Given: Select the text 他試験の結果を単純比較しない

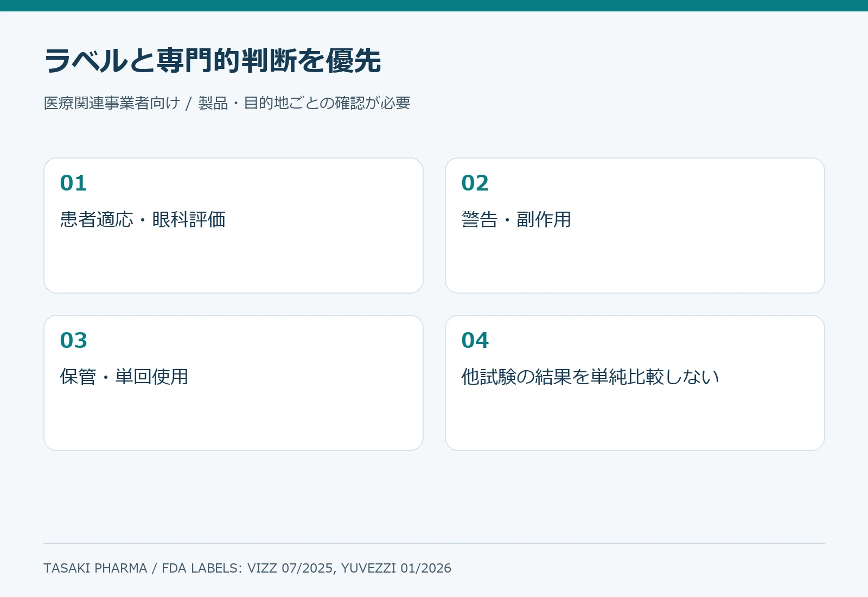Looking at the screenshot, I should pos(590,377).
